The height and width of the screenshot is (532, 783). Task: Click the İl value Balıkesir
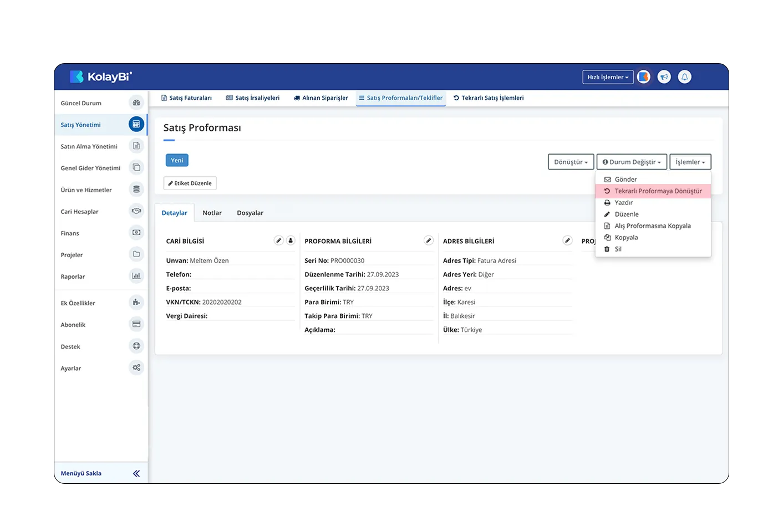462,316
